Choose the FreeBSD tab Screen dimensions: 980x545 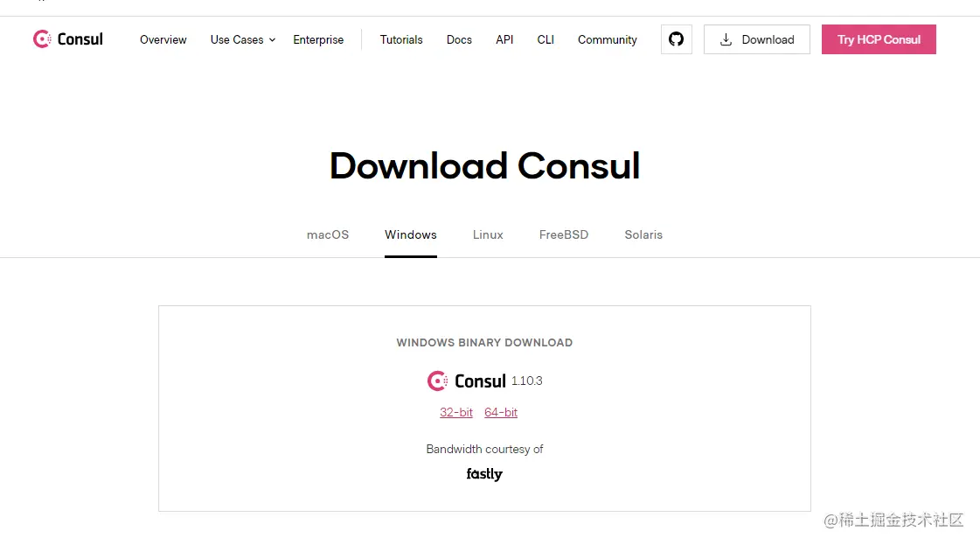(x=564, y=234)
